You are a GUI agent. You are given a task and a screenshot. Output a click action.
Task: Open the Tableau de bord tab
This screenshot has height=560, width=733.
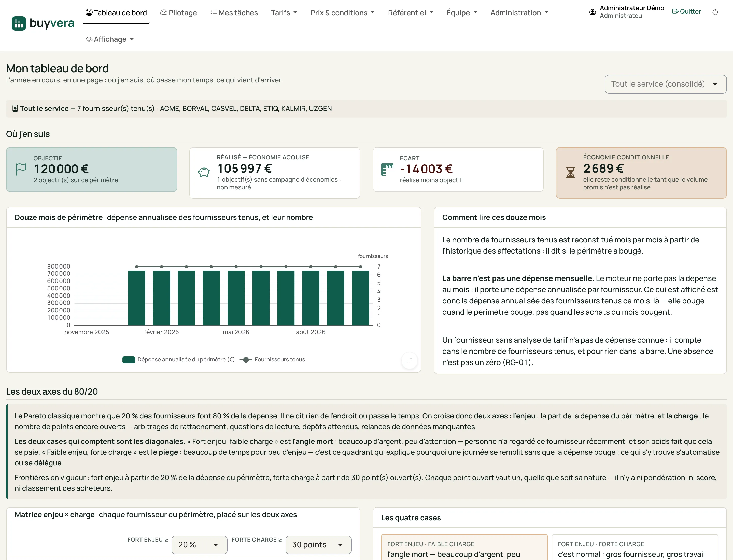pyautogui.click(x=116, y=13)
